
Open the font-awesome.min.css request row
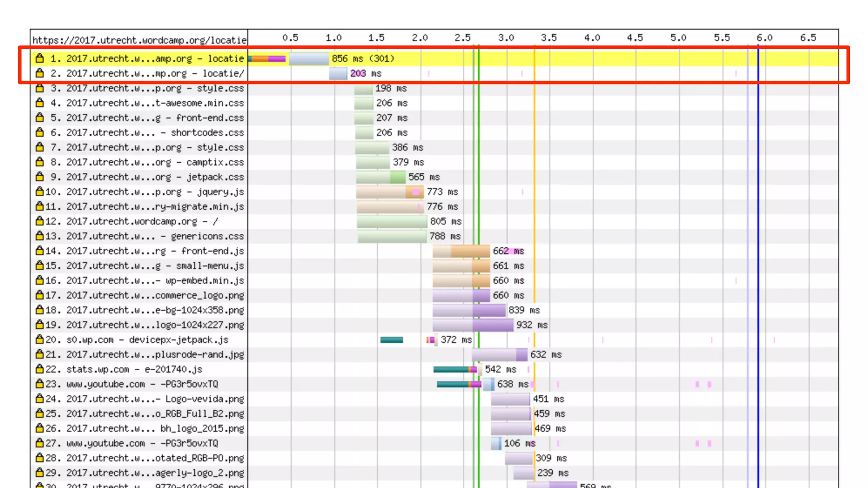[x=155, y=103]
